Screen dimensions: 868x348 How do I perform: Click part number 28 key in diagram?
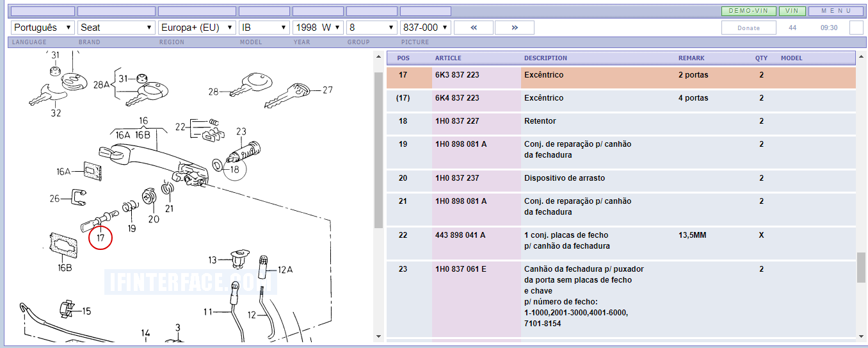pyautogui.click(x=214, y=92)
